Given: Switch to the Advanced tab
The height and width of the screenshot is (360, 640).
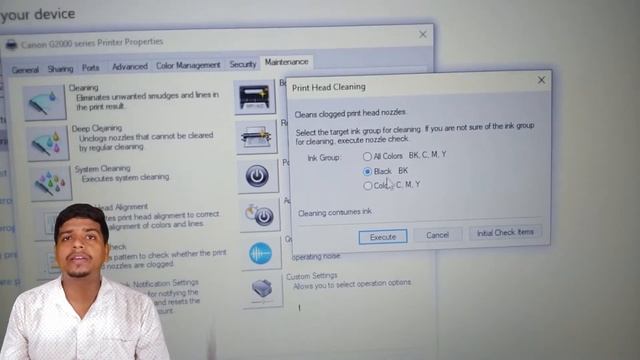Looking at the screenshot, I should pos(130,66).
